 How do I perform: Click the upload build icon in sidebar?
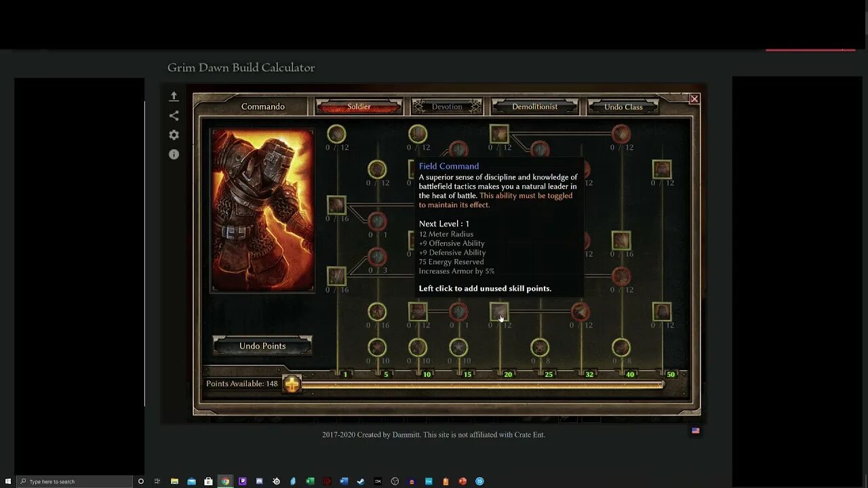click(174, 96)
